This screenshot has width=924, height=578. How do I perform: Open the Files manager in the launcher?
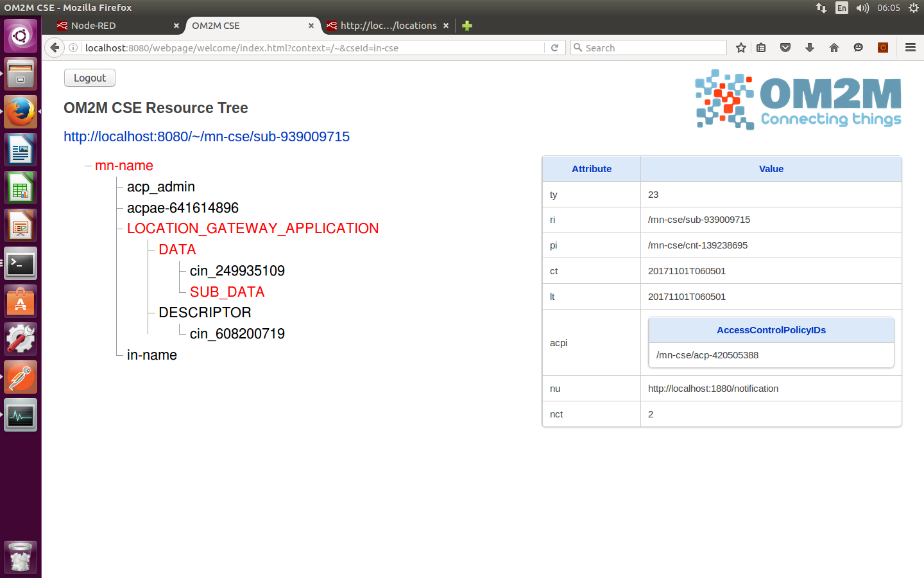tap(21, 74)
